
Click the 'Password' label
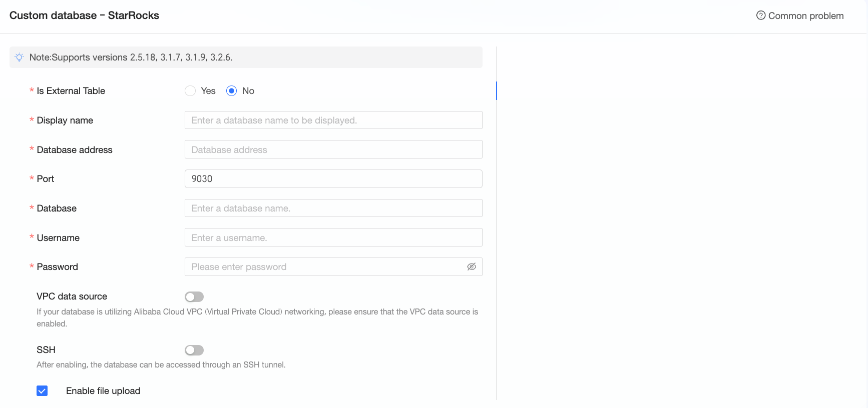click(58, 267)
